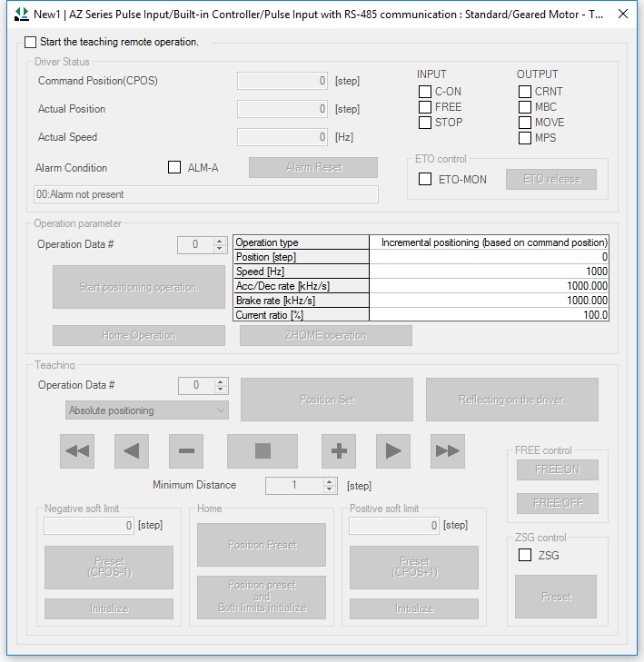Select the Operation type table cell value

489,242
